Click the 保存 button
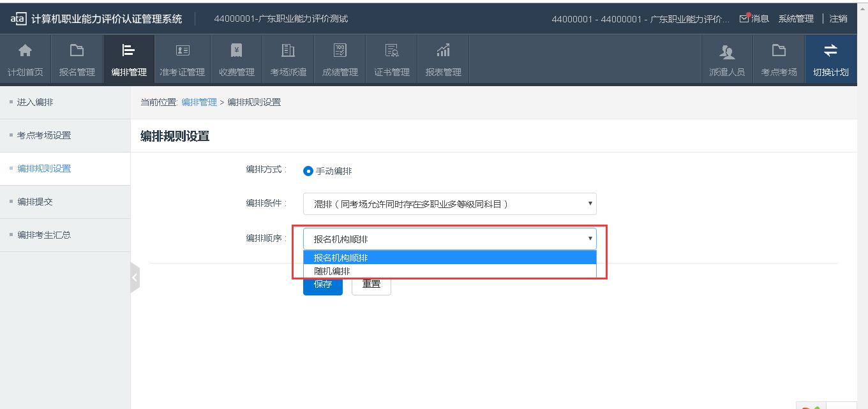The image size is (868, 409). pos(323,284)
